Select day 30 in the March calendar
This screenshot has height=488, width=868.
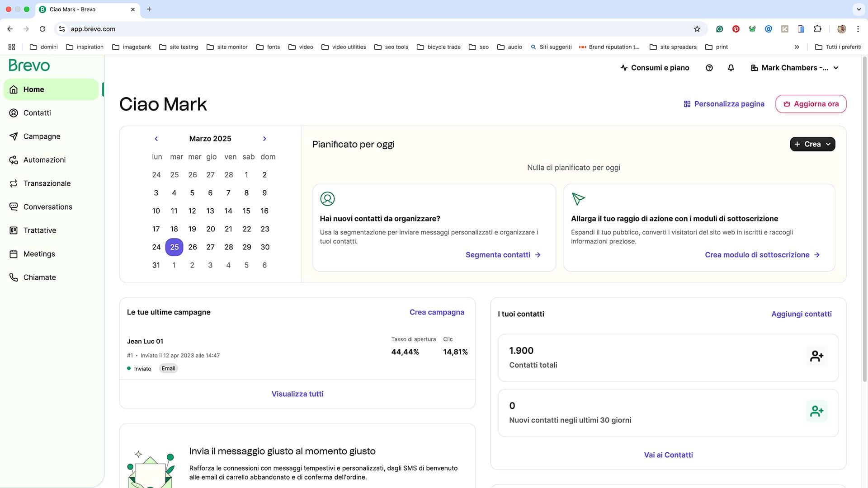[265, 247]
